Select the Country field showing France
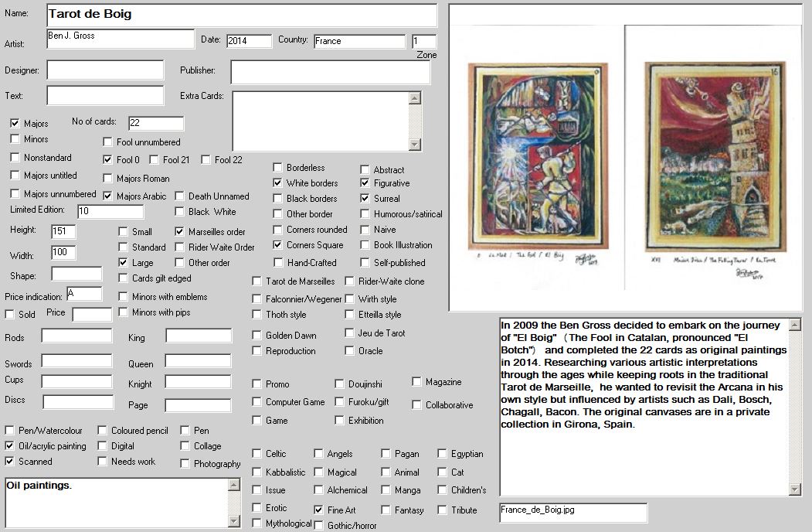Viewport: 812px width, 532px height. pos(359,41)
